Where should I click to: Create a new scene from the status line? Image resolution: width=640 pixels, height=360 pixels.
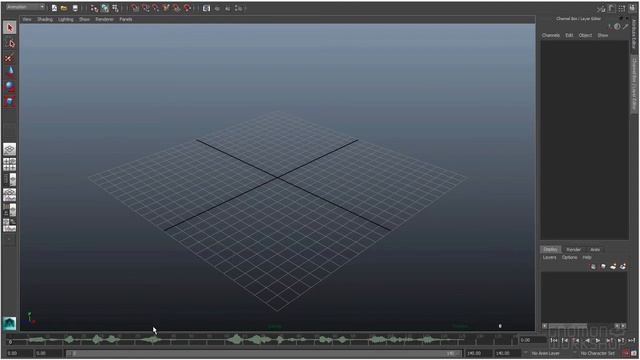pyautogui.click(x=54, y=8)
